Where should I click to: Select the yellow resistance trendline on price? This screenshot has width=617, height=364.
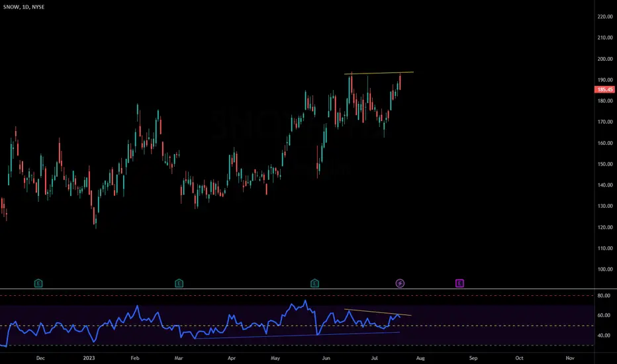point(379,73)
